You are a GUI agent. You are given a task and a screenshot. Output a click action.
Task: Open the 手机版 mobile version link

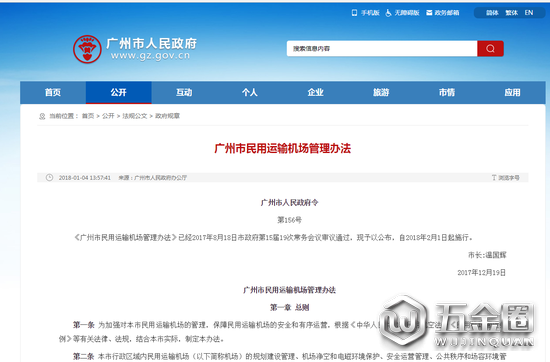click(370, 13)
